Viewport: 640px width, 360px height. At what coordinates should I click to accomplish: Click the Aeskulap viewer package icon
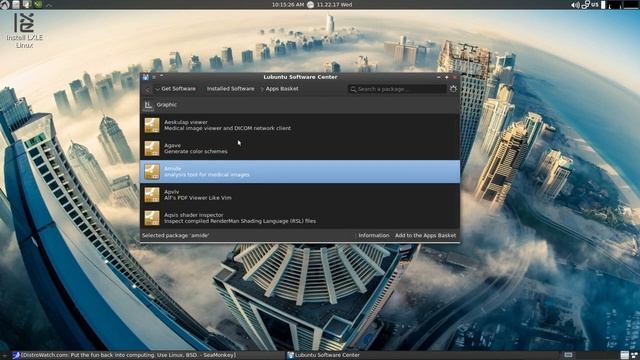point(152,125)
